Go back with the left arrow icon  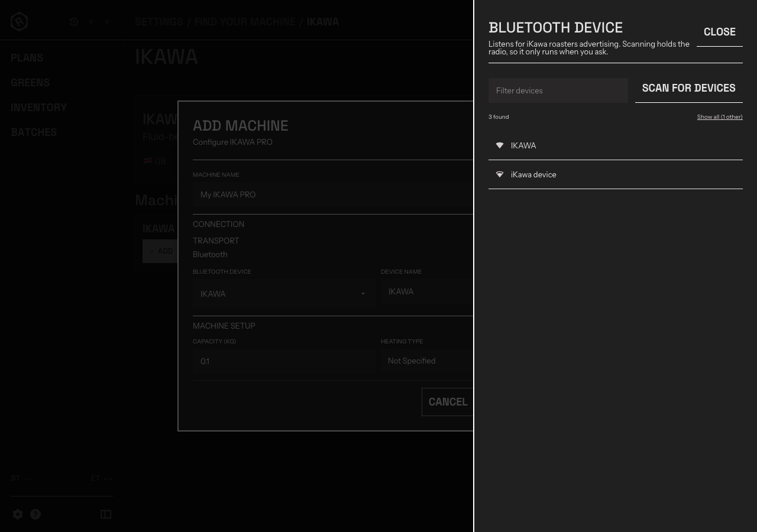(91, 22)
